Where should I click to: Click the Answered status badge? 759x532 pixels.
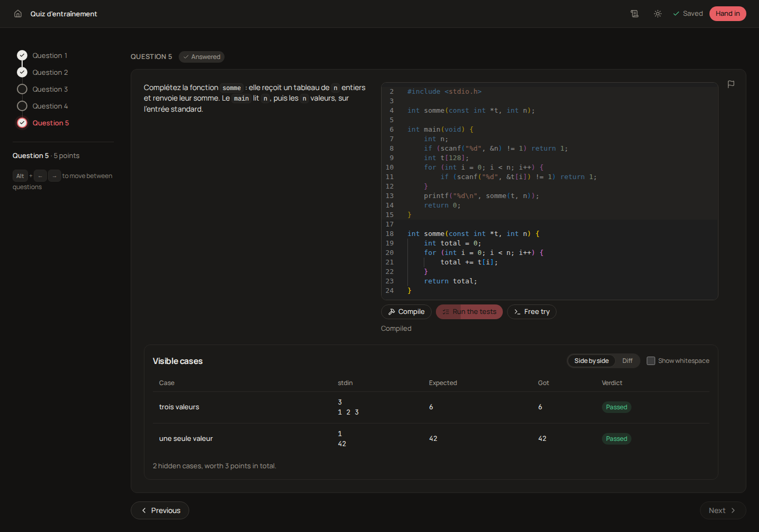coord(201,57)
